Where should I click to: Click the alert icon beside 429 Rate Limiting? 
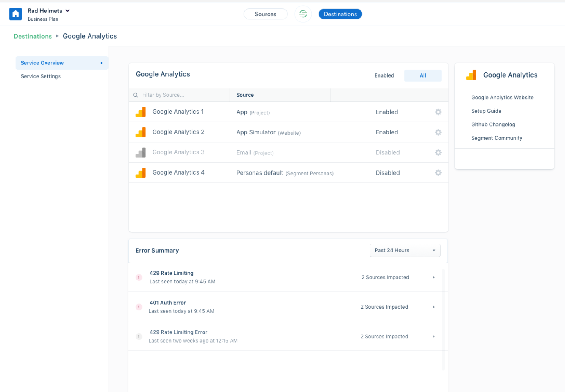pyautogui.click(x=139, y=277)
